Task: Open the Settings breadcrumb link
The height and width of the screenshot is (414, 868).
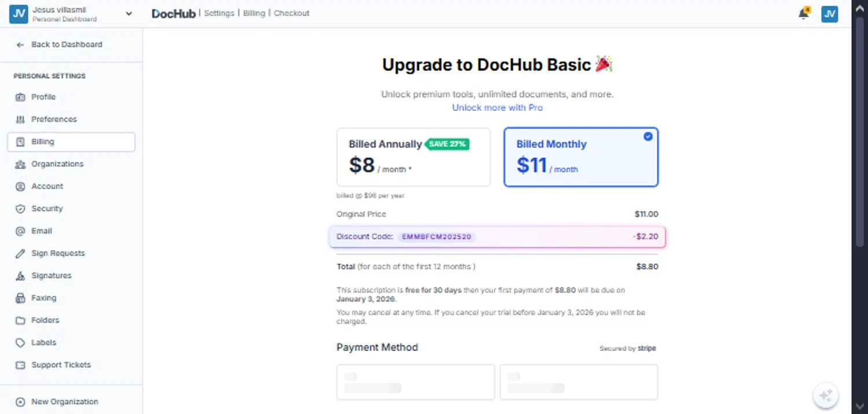Action: tap(219, 13)
